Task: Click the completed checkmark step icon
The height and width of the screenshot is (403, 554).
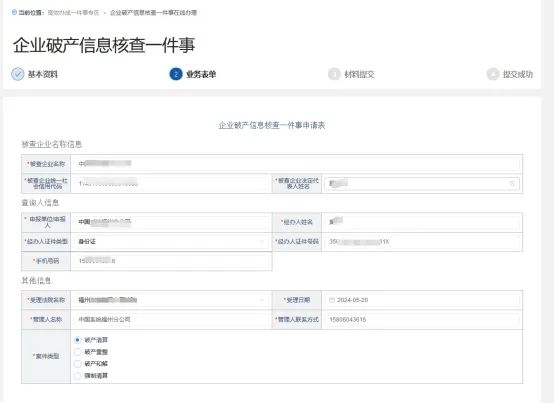Action: coord(18,74)
